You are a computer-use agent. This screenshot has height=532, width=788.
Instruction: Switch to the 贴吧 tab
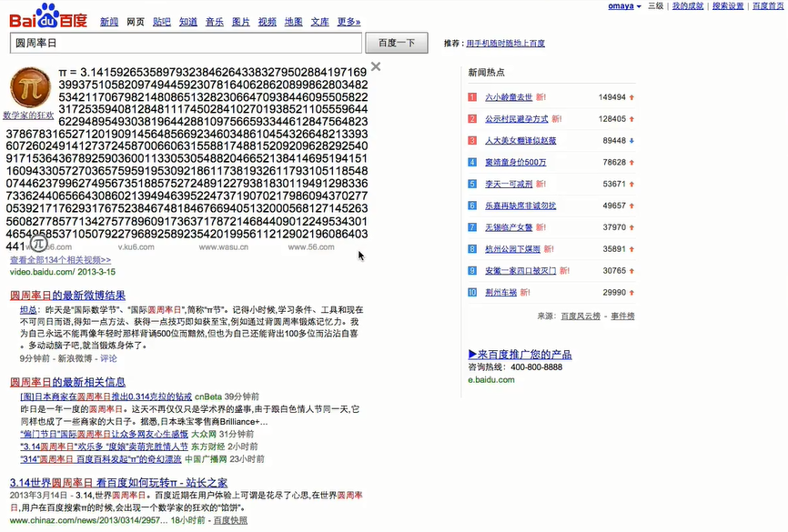pos(162,22)
